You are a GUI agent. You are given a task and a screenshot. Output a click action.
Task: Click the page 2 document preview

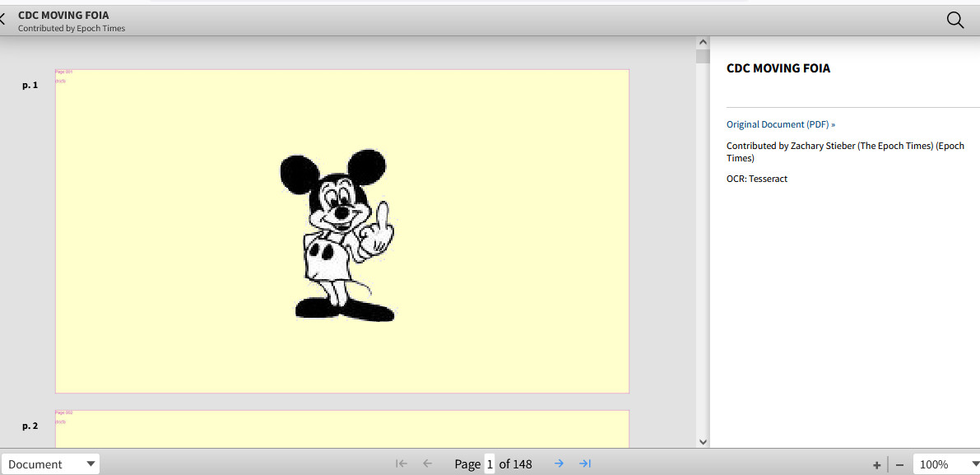tap(341, 429)
